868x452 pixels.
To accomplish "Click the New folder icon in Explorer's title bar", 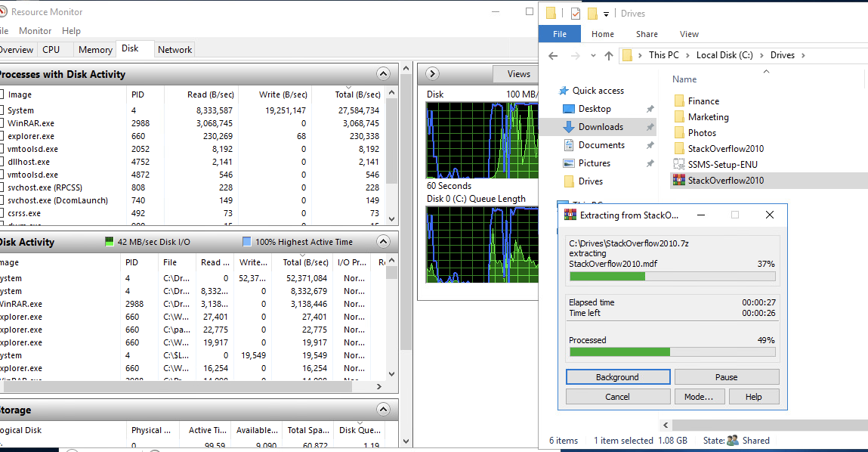I will [592, 14].
